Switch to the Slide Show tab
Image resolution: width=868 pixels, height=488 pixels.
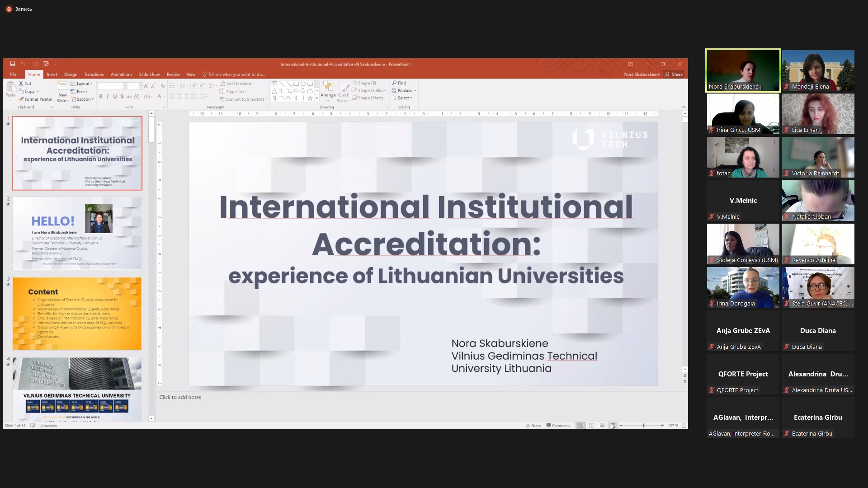point(149,75)
